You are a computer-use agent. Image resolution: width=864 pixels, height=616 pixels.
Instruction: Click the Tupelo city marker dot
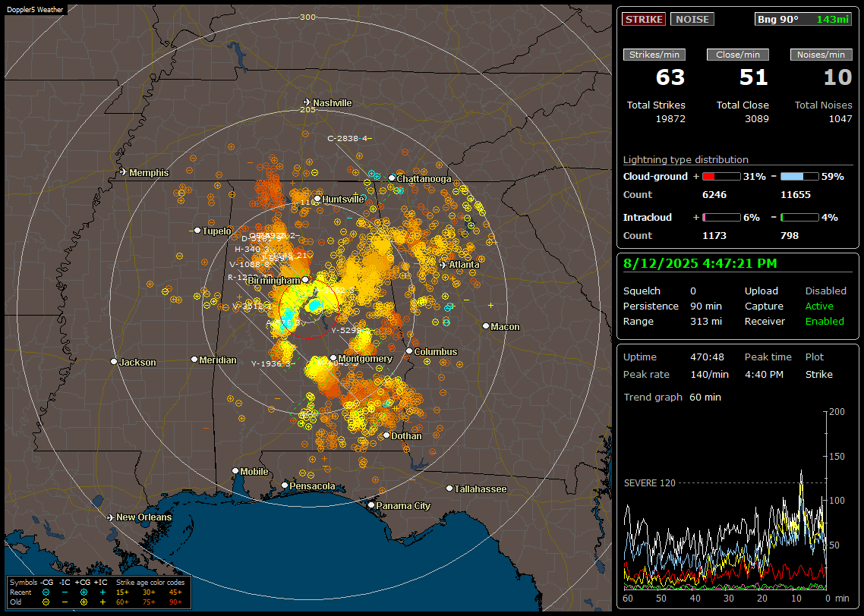coord(197,231)
